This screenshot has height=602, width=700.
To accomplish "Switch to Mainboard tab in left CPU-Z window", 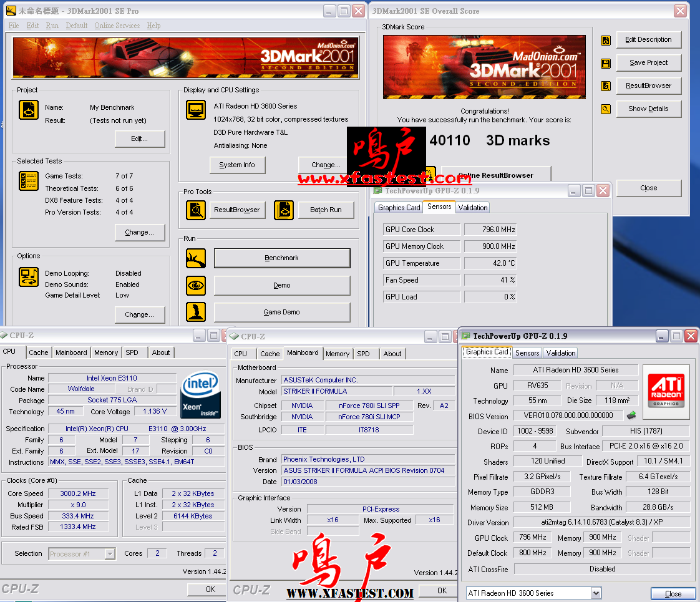I will pos(71,352).
